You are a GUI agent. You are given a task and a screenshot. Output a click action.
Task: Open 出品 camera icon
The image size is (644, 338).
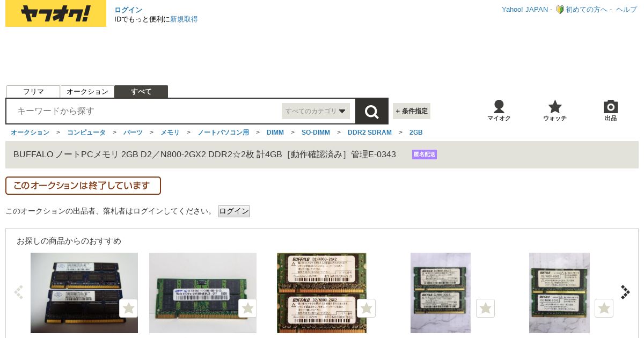pos(611,111)
